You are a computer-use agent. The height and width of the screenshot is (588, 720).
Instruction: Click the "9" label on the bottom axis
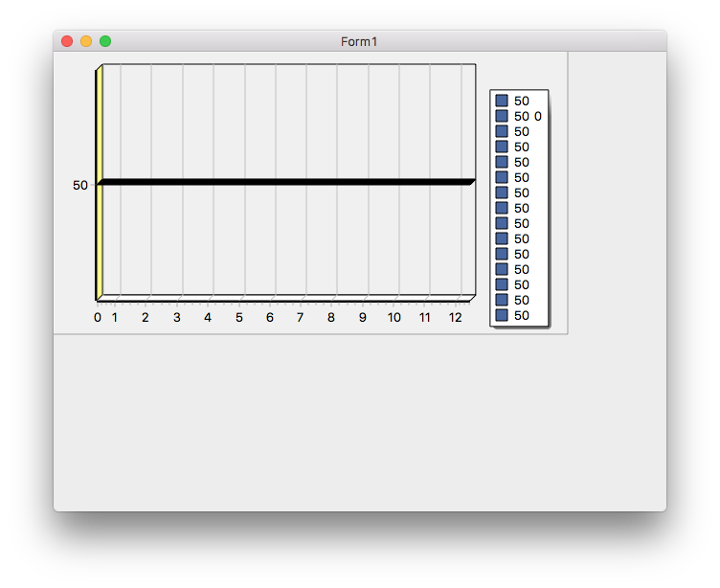click(x=363, y=317)
